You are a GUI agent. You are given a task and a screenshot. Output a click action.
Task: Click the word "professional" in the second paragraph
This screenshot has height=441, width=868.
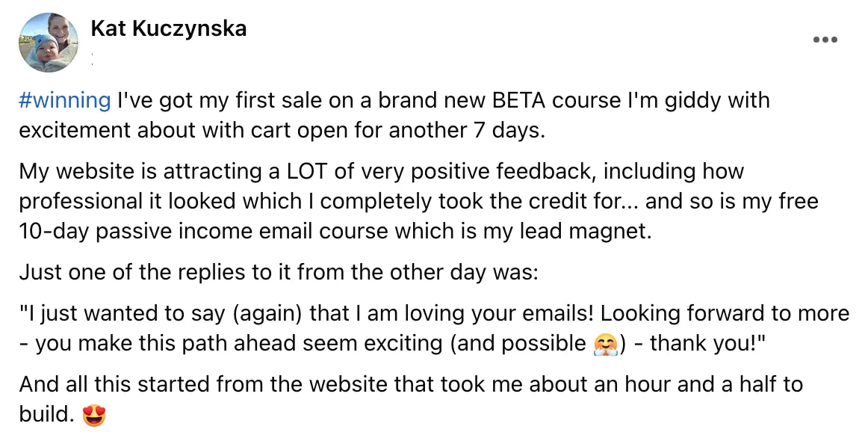81,201
